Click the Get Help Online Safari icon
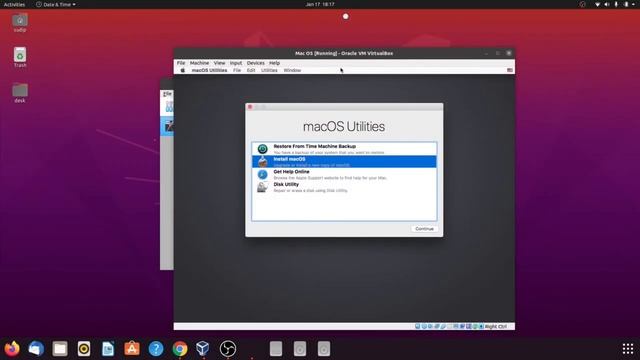The image size is (640, 360). click(262, 174)
